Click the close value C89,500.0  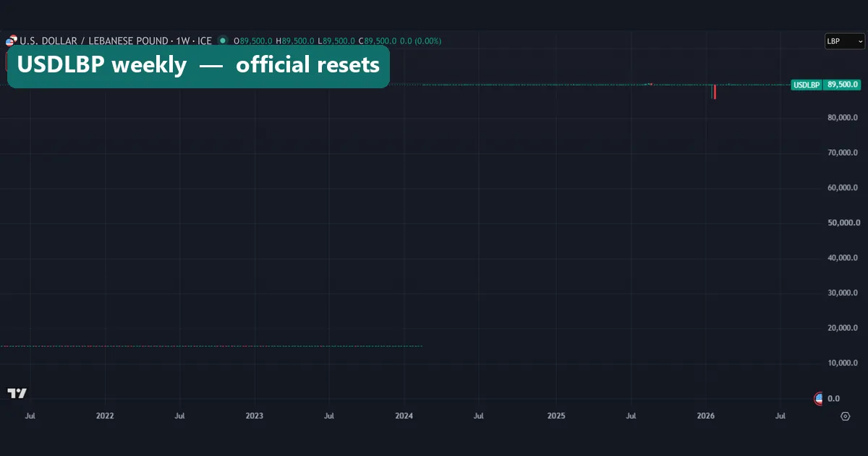[377, 41]
